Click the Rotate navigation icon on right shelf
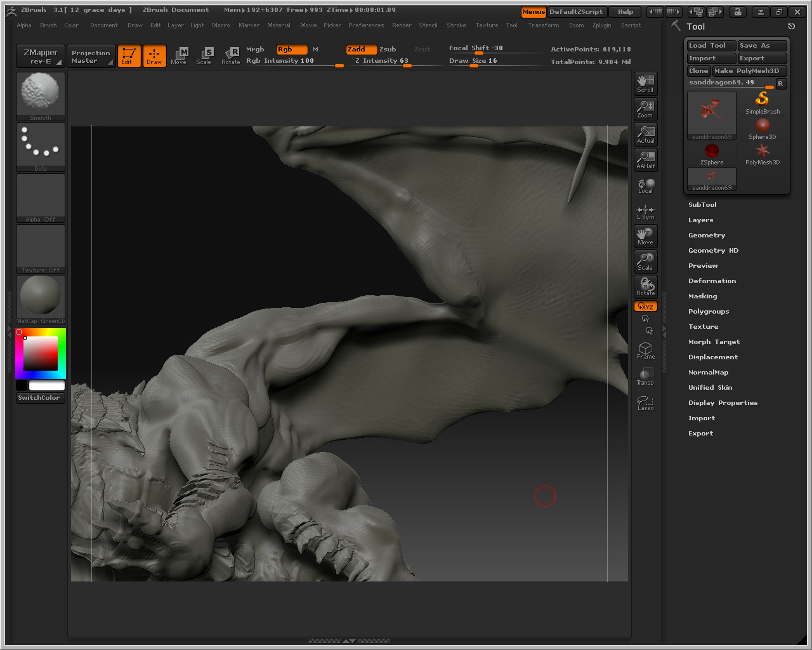 [x=646, y=287]
